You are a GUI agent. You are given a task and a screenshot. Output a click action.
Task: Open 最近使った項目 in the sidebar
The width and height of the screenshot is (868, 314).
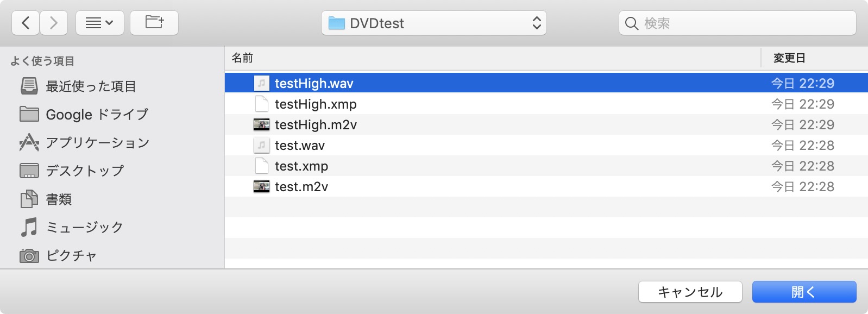(90, 86)
